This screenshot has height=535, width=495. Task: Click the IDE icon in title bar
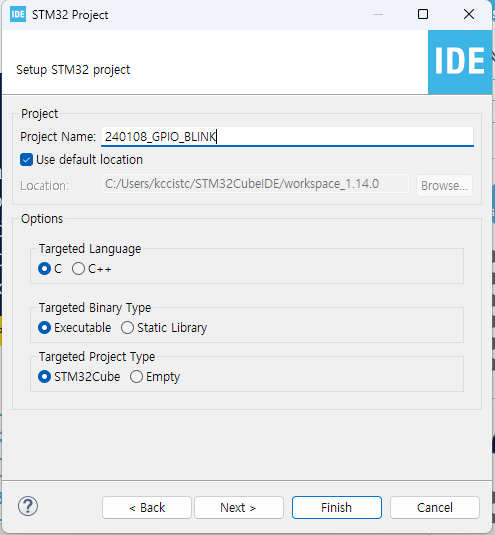click(18, 14)
